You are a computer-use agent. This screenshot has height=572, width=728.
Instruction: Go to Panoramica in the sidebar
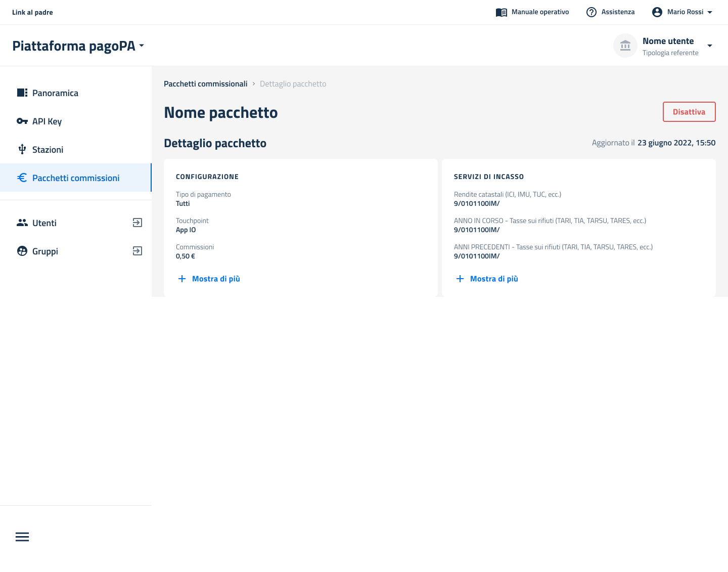tap(55, 93)
